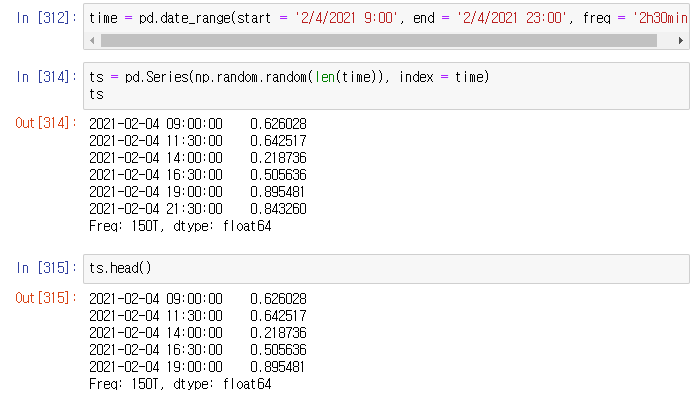Click the right arrow of the horizontal scrollbar
Viewport: 693px width, 397px height.
[681, 41]
